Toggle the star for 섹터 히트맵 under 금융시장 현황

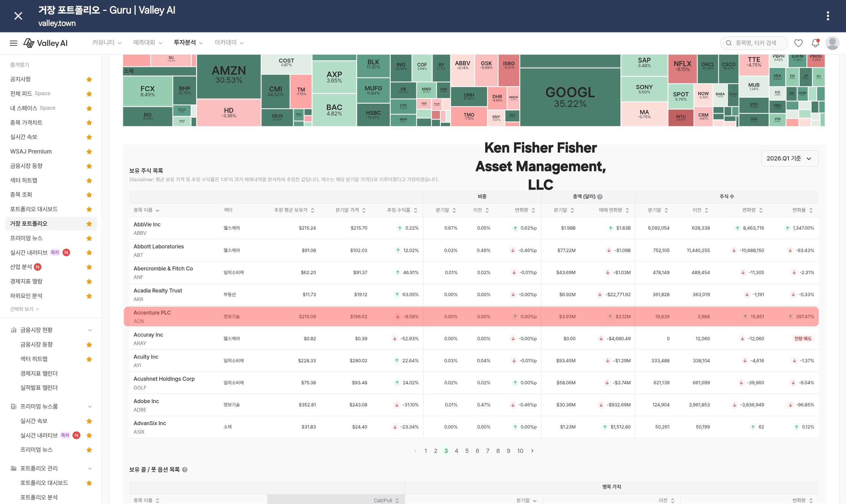pos(89,359)
